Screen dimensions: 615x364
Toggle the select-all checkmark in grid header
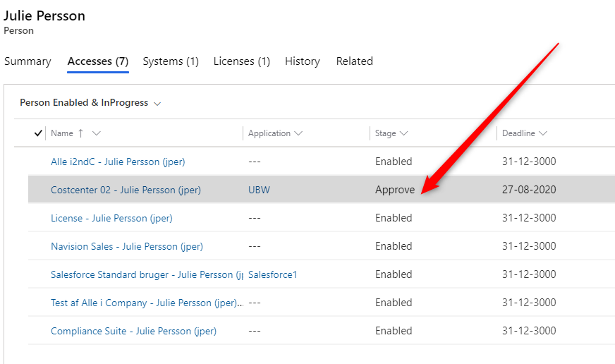point(38,133)
